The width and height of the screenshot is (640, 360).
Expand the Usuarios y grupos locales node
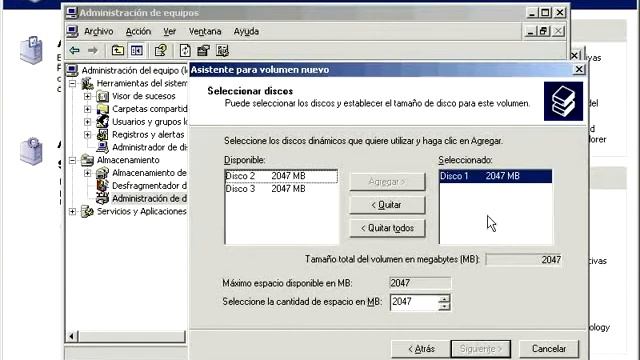point(87,122)
